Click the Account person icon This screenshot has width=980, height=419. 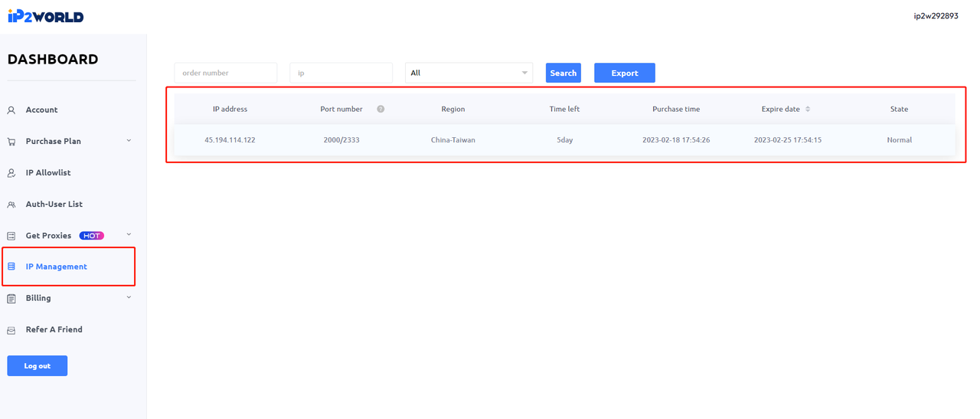click(11, 110)
